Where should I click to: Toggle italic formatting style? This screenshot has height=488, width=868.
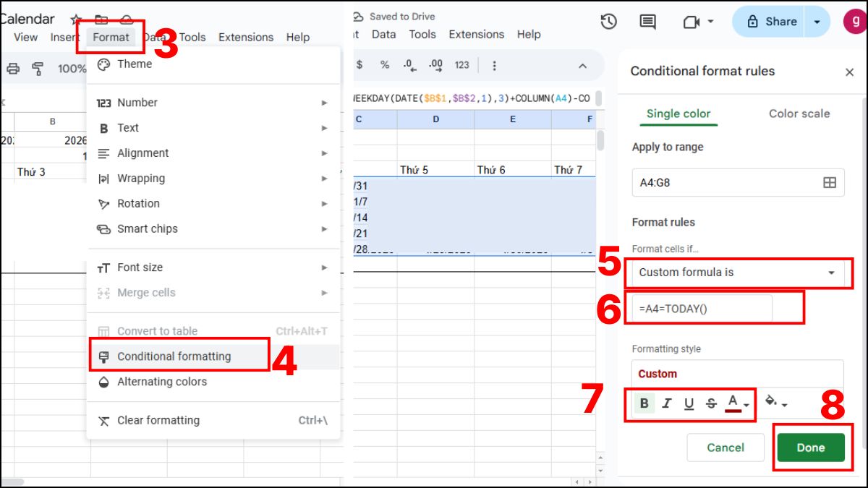tap(666, 403)
